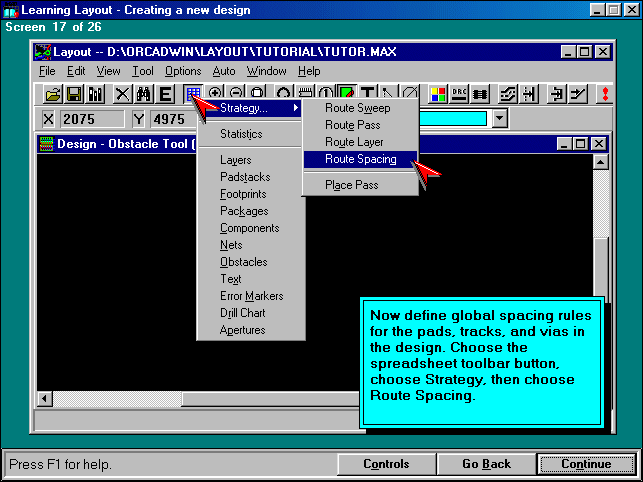Click the color settings toolbar icon
The image size is (643, 482).
click(x=438, y=94)
